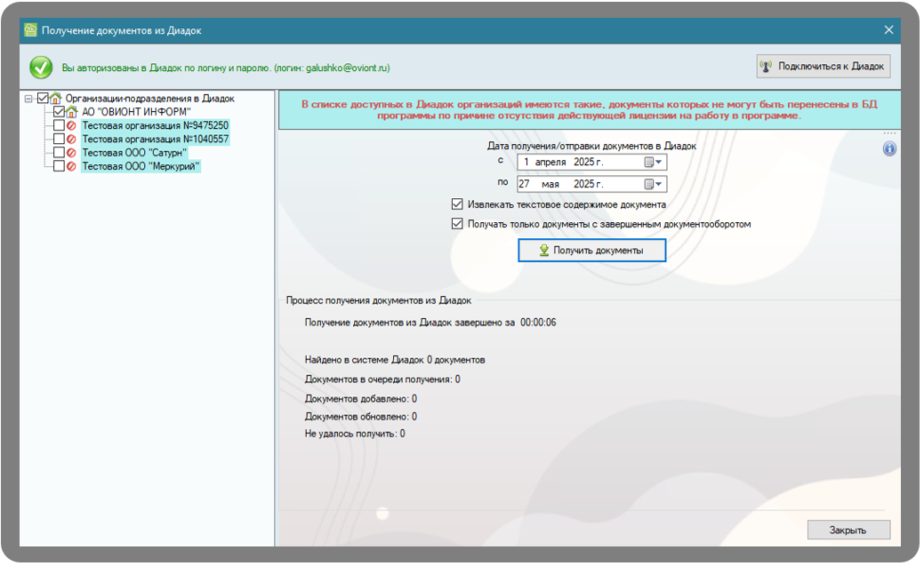The height and width of the screenshot is (566, 924).
Task: Select Тестовая ООО "Сатурн" label
Action: (134, 153)
